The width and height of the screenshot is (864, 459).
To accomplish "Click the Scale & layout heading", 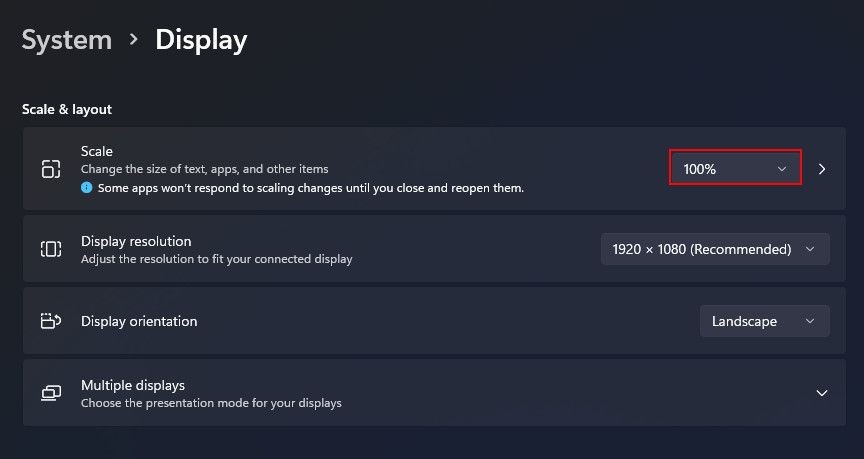I will click(67, 109).
